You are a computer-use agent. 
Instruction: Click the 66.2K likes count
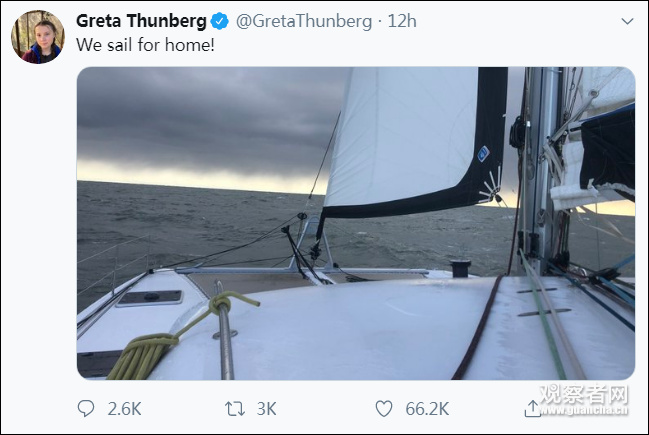[425, 408]
